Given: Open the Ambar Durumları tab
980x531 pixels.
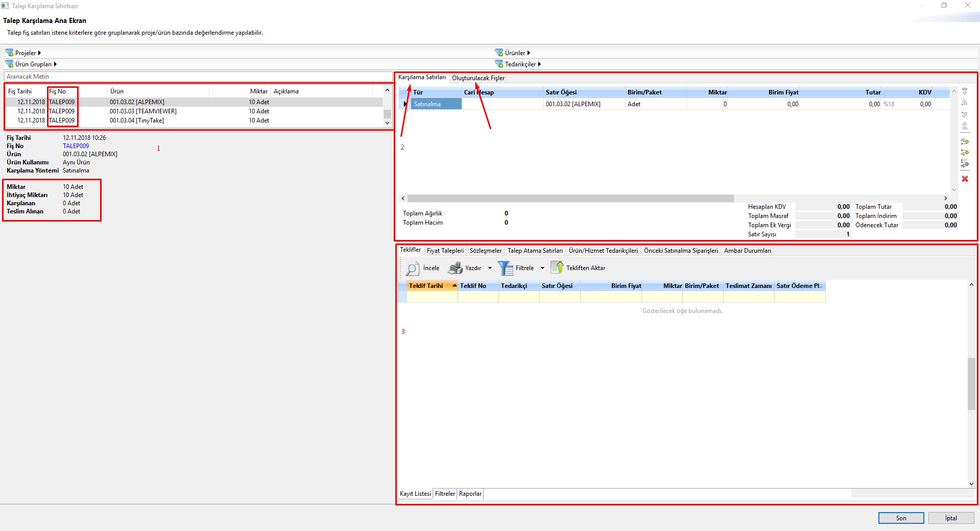Looking at the screenshot, I should click(x=747, y=251).
